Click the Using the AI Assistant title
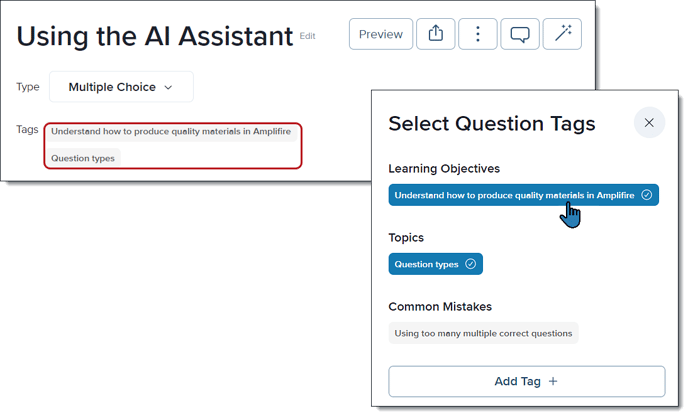688x416 pixels. pos(155,36)
